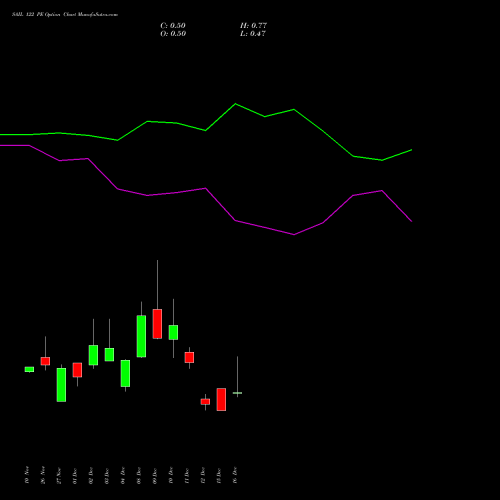
Task: Select the green candlestick above 27 Nov
Action: click(x=61, y=385)
